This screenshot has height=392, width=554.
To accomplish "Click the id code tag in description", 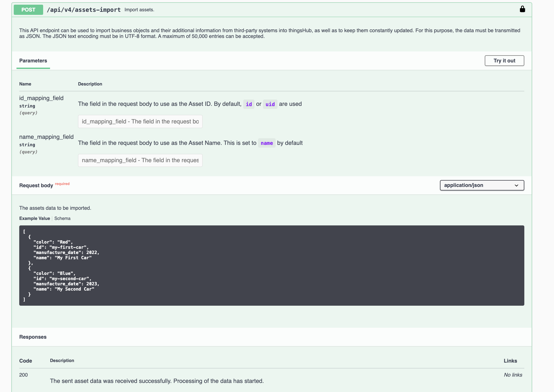I will (249, 104).
